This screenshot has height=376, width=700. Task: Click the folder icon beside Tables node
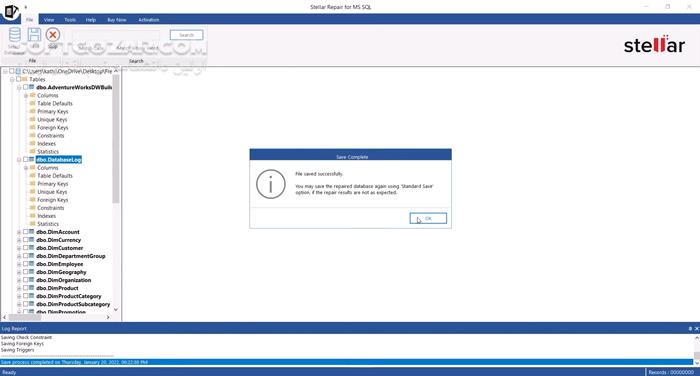[x=25, y=79]
